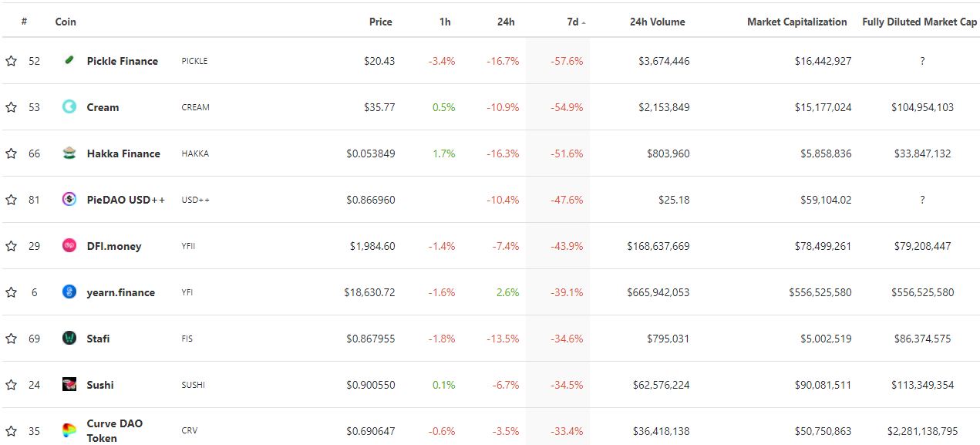The image size is (980, 445).
Task: Star the Cream row as favorite
Action: (11, 107)
